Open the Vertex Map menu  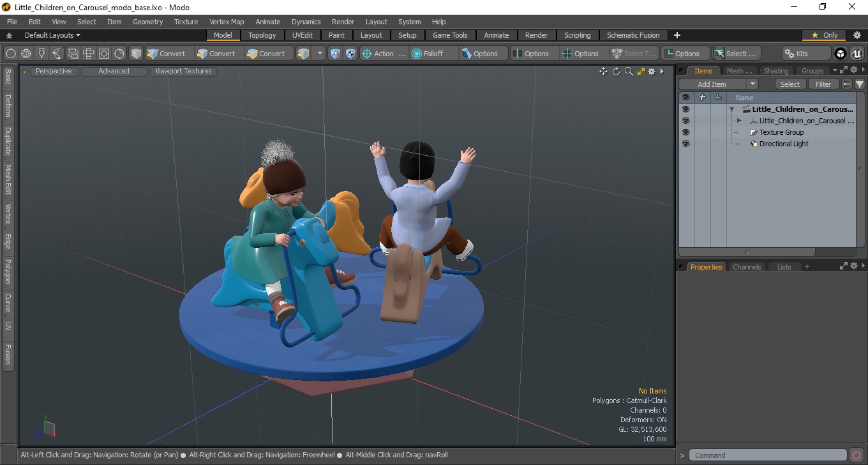click(x=227, y=22)
